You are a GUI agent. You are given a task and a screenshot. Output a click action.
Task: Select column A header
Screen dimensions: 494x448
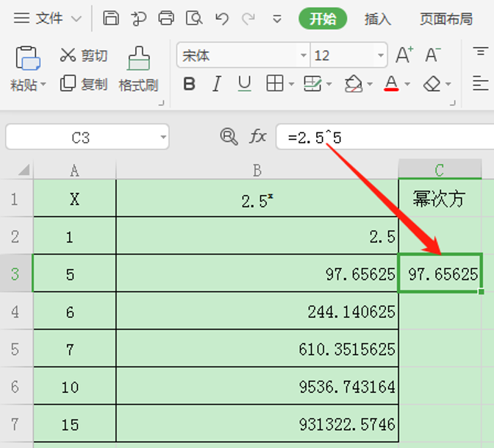(75, 170)
